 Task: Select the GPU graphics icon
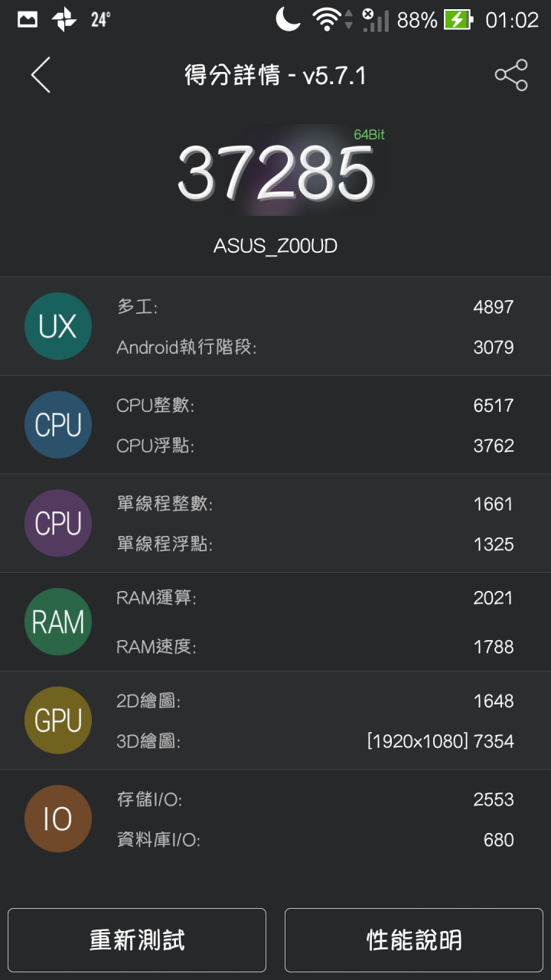pyautogui.click(x=58, y=720)
